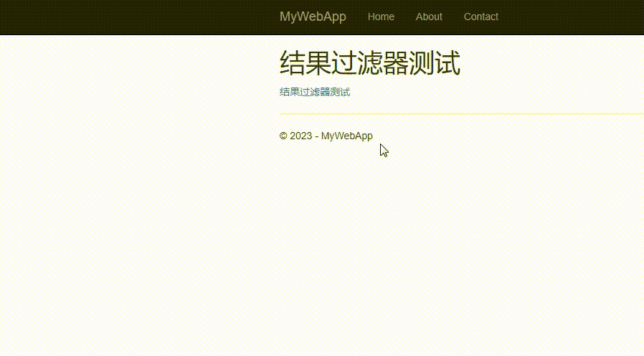The image size is (644, 356).
Task: Go to the About page
Action: pos(429,17)
